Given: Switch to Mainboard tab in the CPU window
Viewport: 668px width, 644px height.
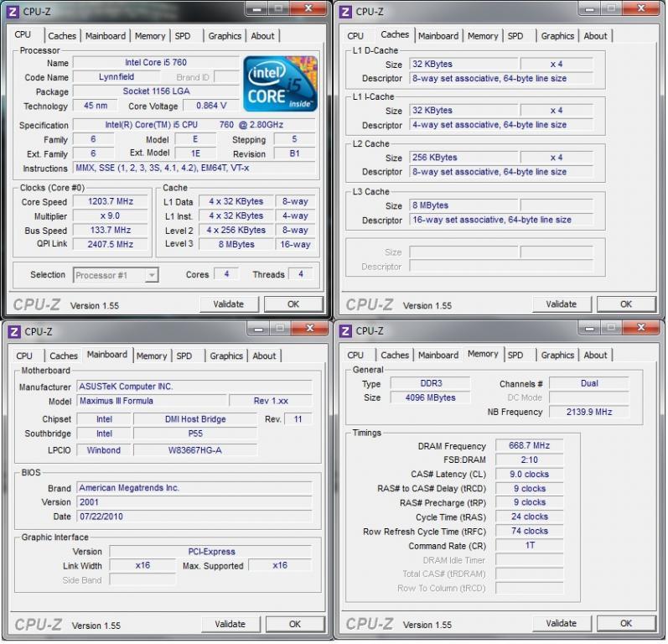Looking at the screenshot, I should [106, 36].
